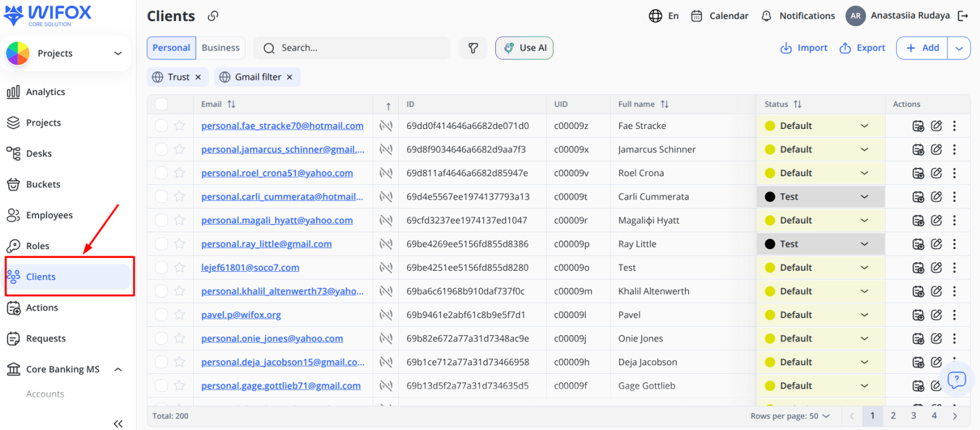Open the Notifications bell icon
This screenshot has width=980, height=430.
point(766,16)
